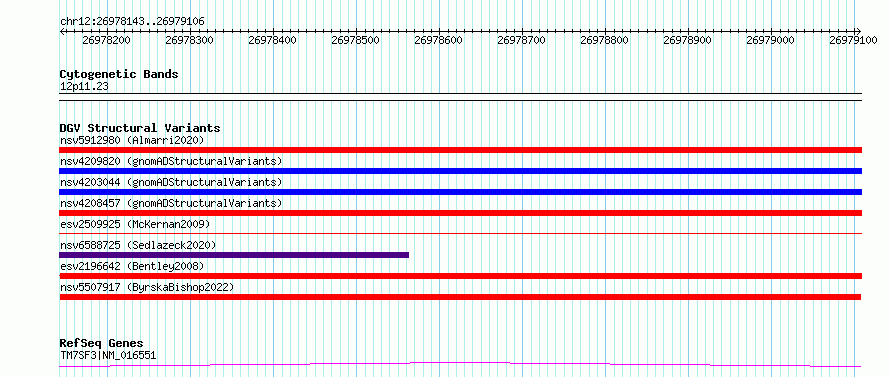The width and height of the screenshot is (890, 377).
Task: Open the nsv4203044 gnomAD variant label
Action: click(x=171, y=182)
